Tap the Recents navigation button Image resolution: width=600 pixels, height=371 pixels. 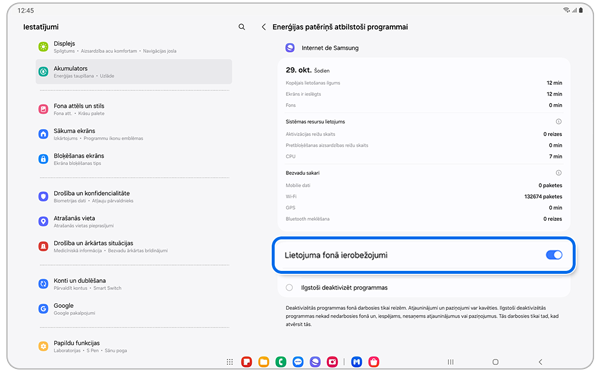(451, 362)
